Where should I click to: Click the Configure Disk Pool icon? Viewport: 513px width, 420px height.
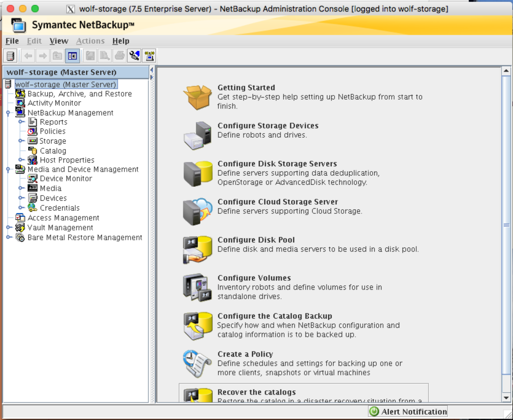[x=197, y=249]
